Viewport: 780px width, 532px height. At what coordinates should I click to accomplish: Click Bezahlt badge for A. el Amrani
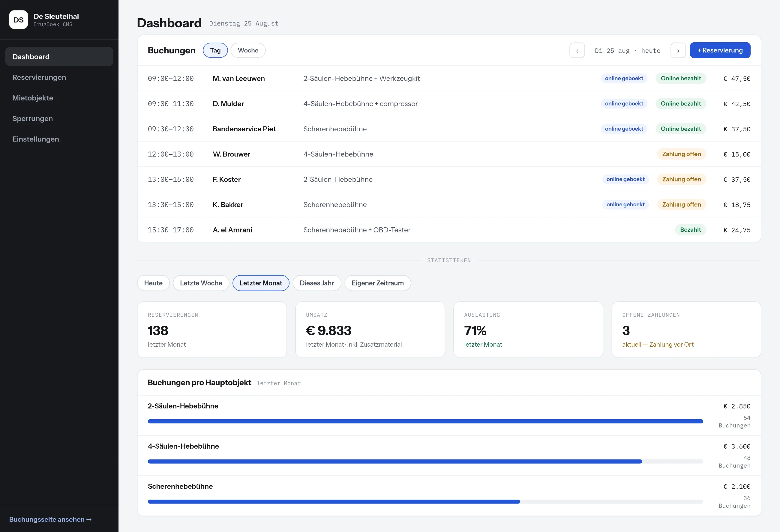click(690, 230)
